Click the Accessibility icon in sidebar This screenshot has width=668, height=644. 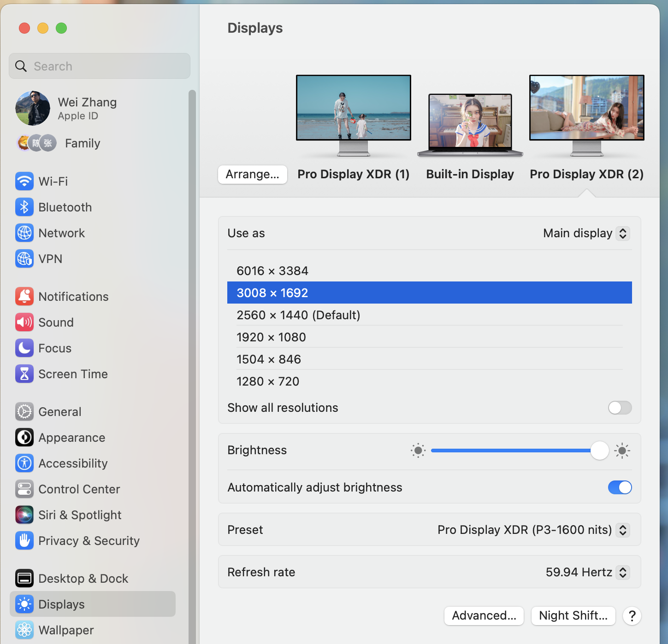24,463
